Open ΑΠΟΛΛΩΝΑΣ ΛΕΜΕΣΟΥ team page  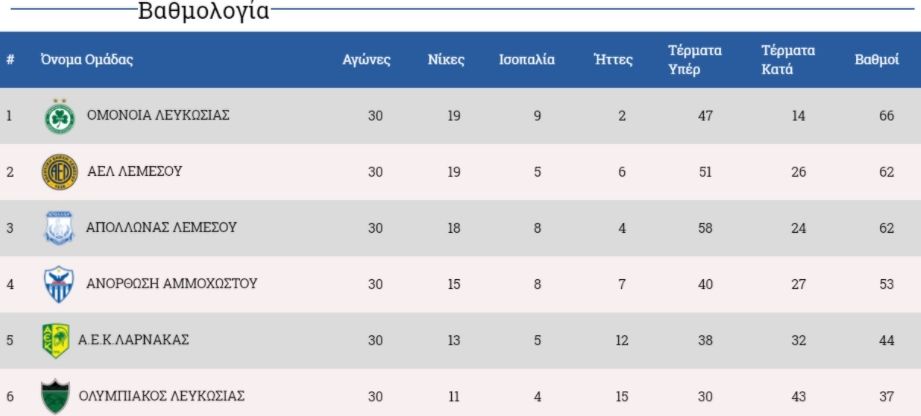click(161, 227)
